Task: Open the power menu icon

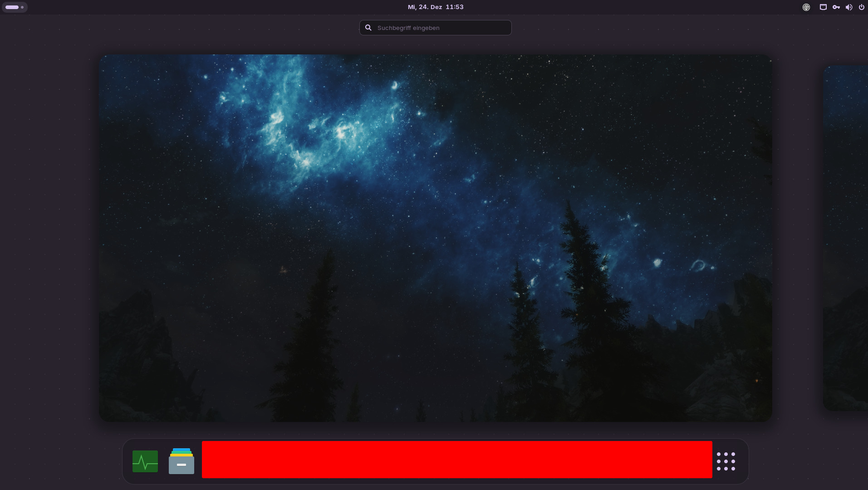Action: pos(861,7)
